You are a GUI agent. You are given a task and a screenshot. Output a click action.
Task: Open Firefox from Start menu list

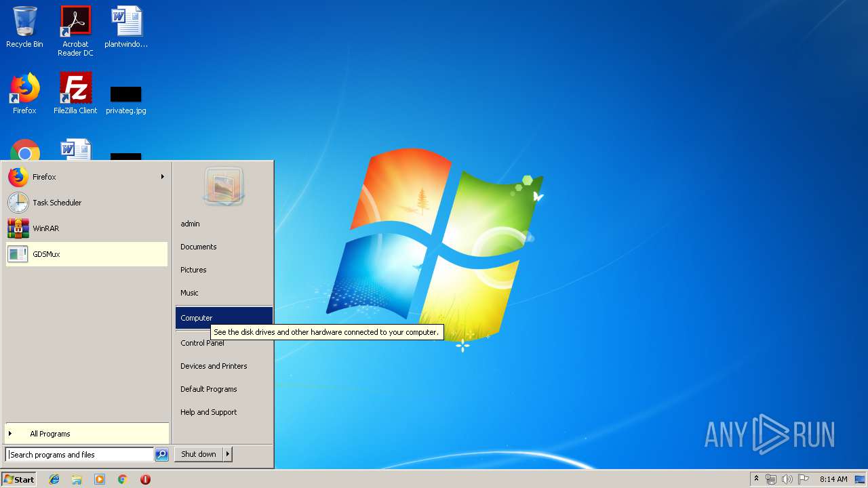pyautogui.click(x=87, y=177)
